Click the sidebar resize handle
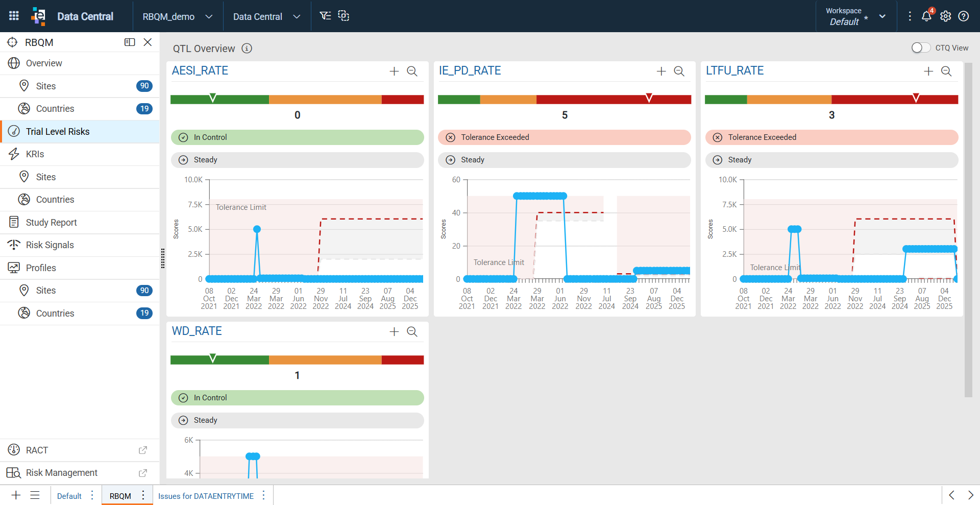Screen dimensions: 980x505 [163, 258]
